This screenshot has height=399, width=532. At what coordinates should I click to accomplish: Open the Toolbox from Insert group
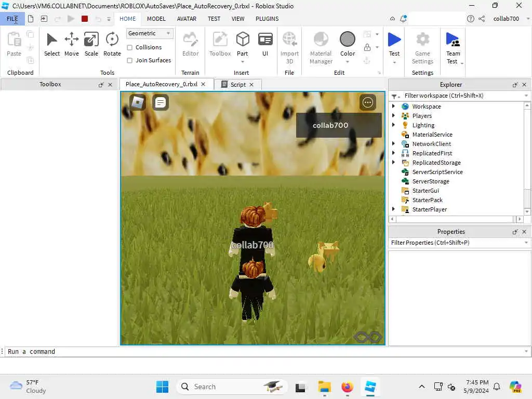pyautogui.click(x=220, y=45)
